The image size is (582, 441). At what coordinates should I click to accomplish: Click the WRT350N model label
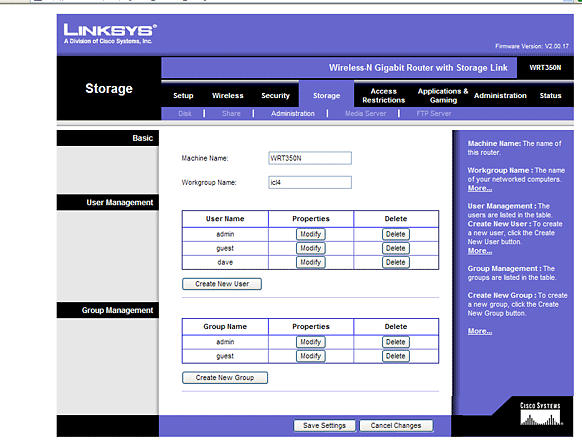pyautogui.click(x=545, y=68)
